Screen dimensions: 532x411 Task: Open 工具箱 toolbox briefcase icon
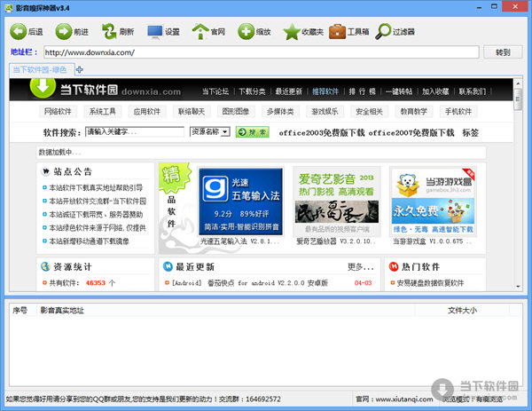point(337,32)
